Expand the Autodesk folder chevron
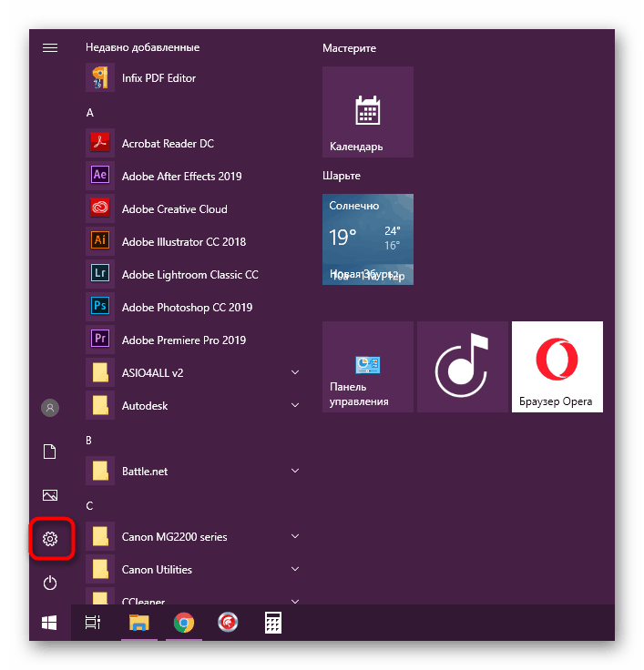 (x=295, y=405)
